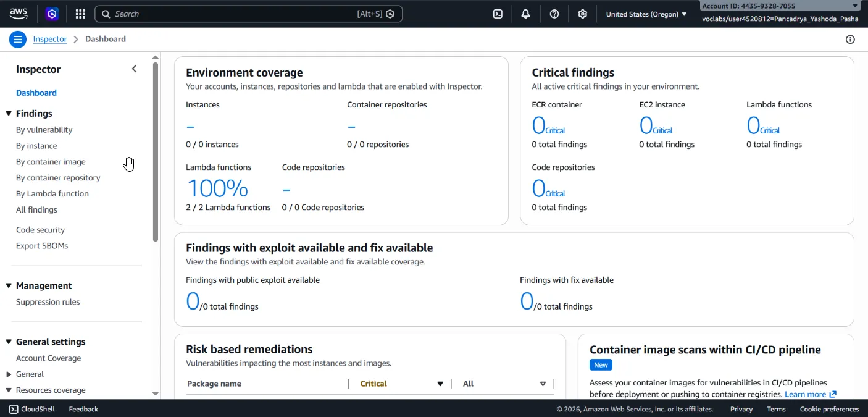Open By instance findings page
This screenshot has width=868, height=417.
(36, 146)
